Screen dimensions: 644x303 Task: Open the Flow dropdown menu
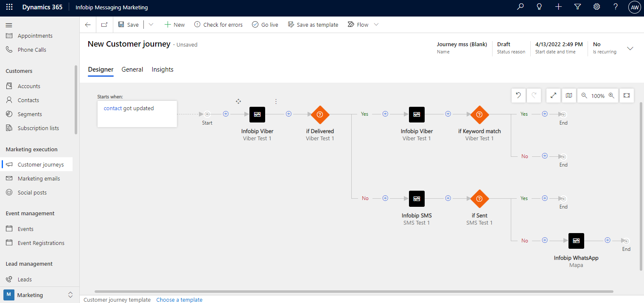click(376, 25)
